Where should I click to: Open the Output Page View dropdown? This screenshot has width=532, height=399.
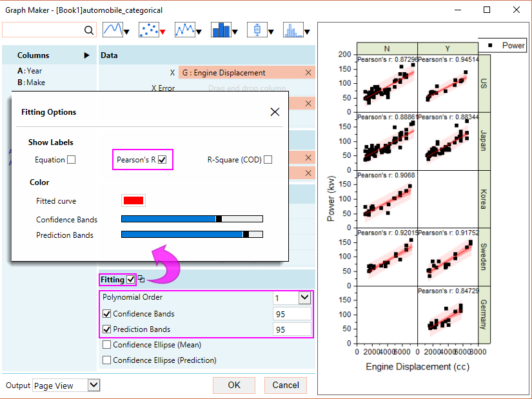(x=92, y=385)
